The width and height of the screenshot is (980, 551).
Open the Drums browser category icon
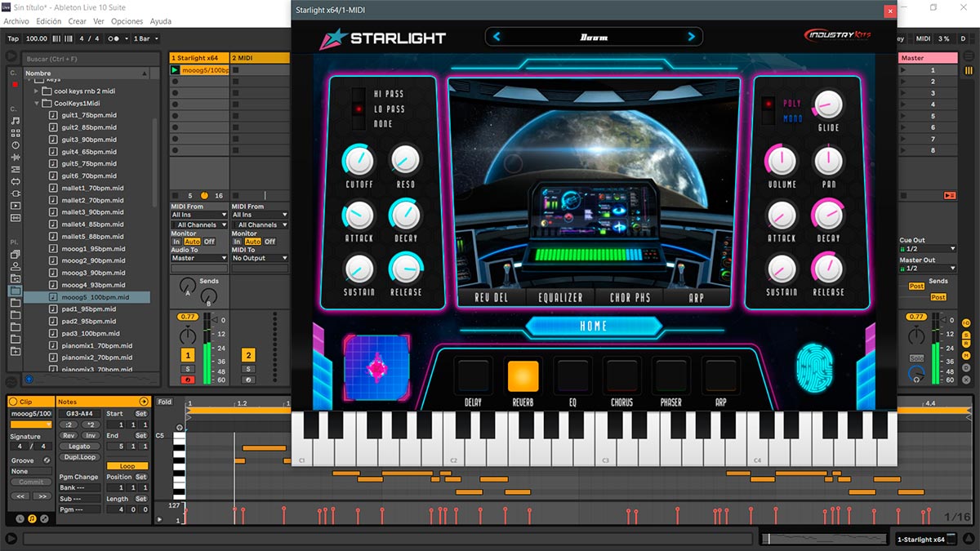tap(15, 133)
